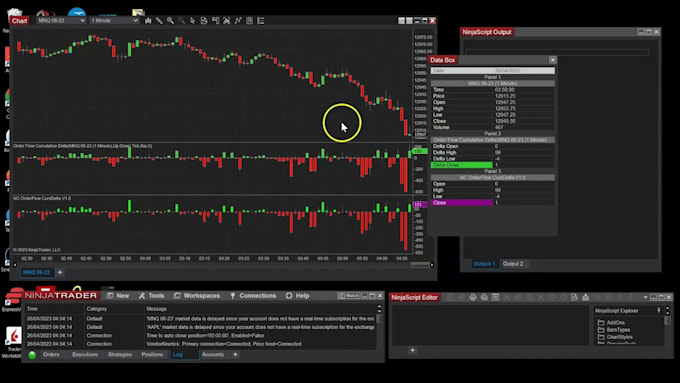Toggle the green connection status indicator

[32, 355]
